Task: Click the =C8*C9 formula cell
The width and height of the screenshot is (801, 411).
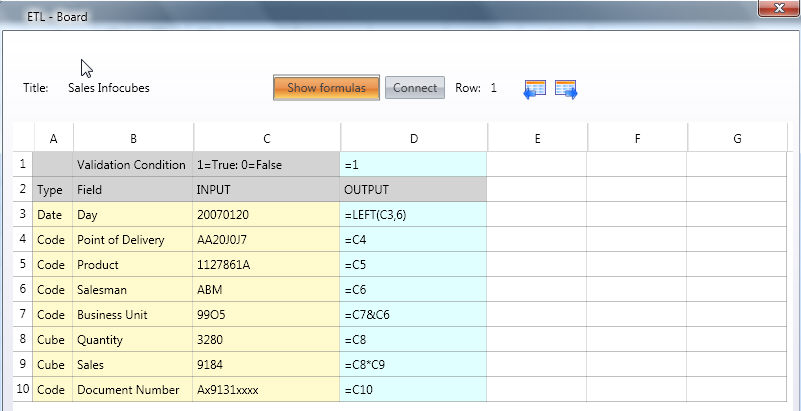Action: (x=413, y=365)
